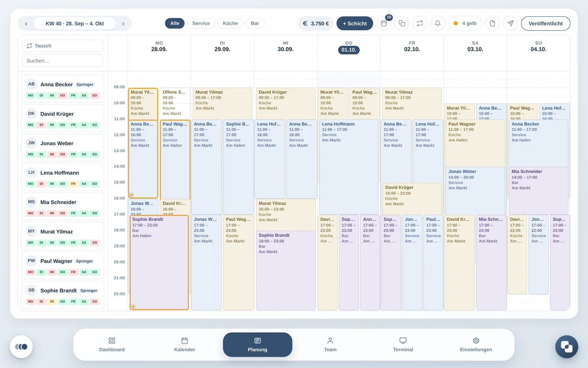Click the paper plane send icon

[x=510, y=23]
